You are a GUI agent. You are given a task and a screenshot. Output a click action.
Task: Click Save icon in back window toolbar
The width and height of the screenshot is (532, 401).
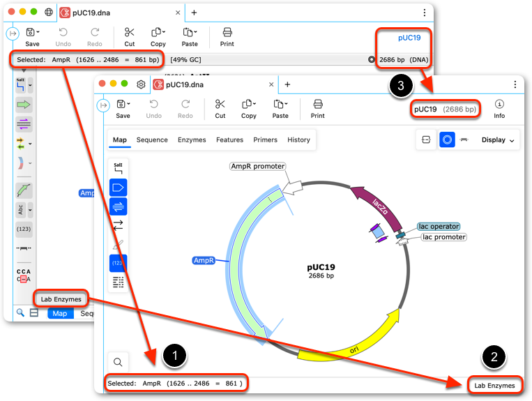coord(31,32)
